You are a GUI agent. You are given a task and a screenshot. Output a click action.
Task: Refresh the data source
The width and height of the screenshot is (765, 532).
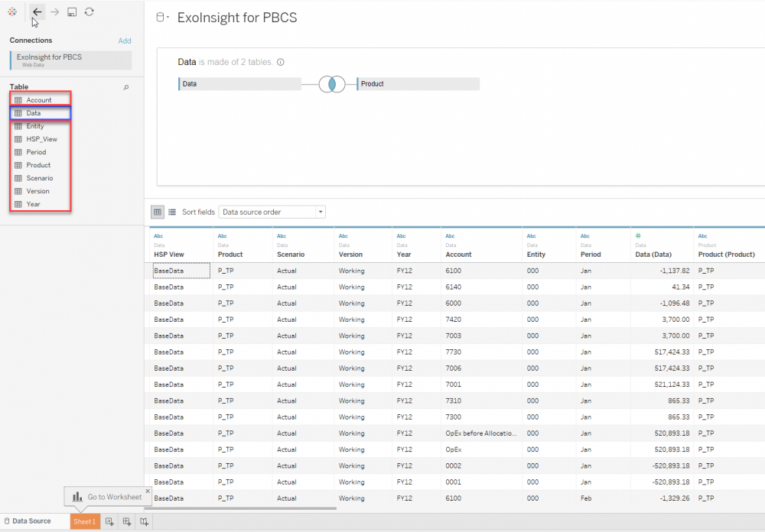(x=90, y=11)
